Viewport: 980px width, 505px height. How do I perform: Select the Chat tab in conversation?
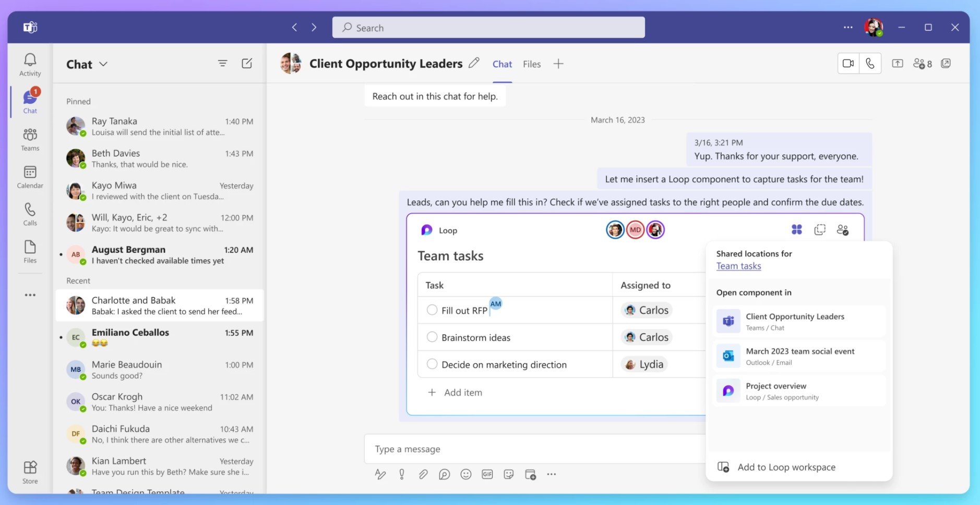502,64
